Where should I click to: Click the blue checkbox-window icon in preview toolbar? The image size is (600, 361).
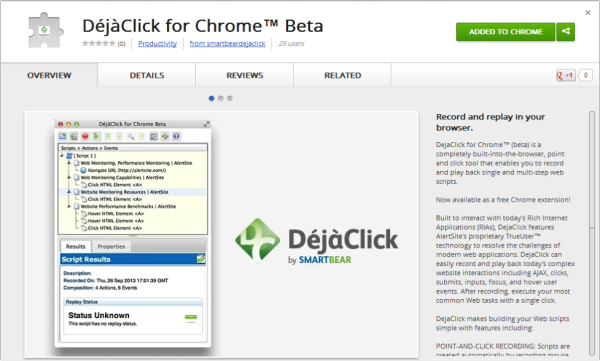point(153,136)
